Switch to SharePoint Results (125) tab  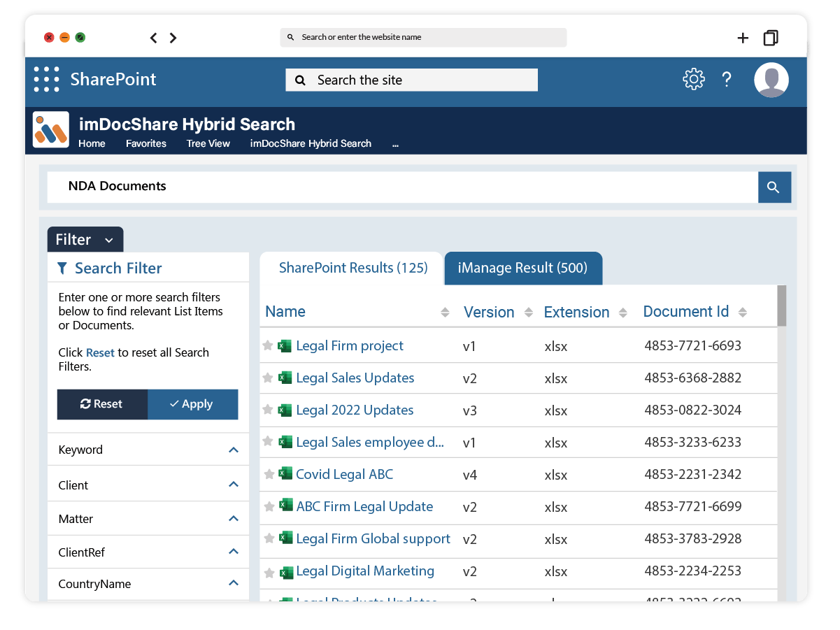(x=352, y=269)
